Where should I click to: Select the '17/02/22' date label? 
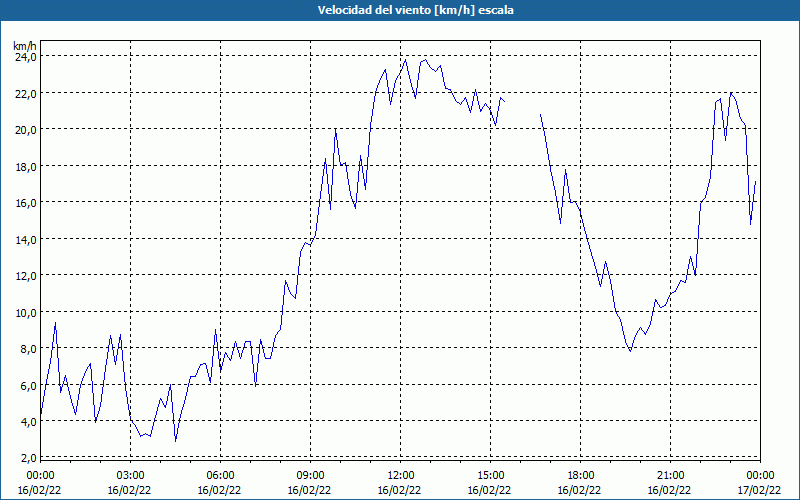coord(760,490)
